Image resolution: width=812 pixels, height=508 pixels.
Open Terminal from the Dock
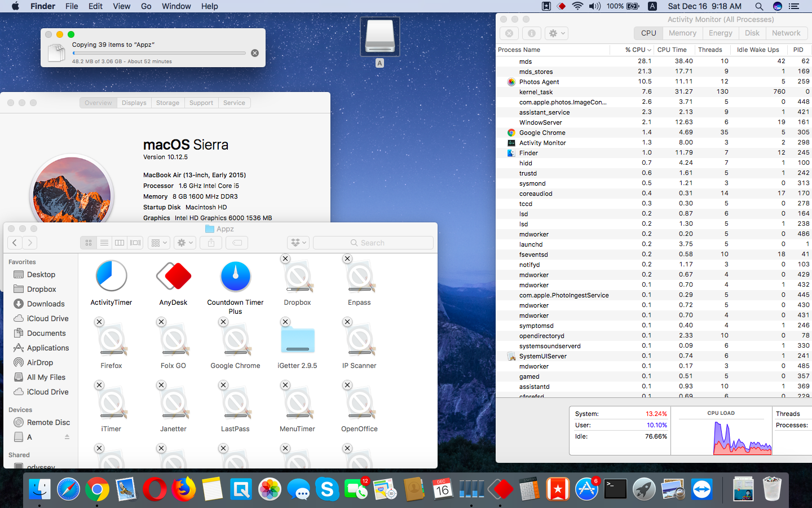[x=615, y=489]
